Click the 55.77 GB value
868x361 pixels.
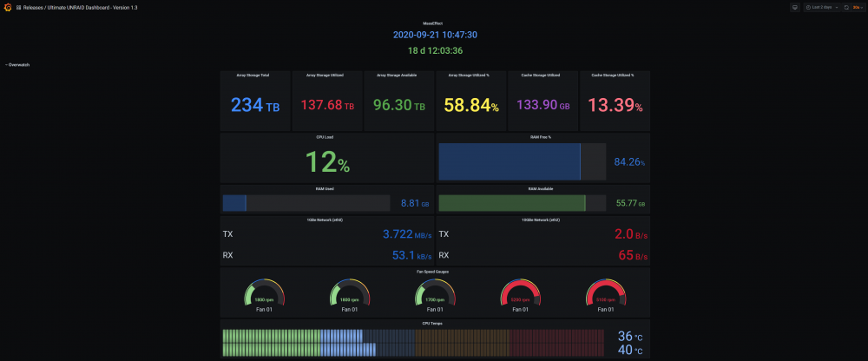630,204
